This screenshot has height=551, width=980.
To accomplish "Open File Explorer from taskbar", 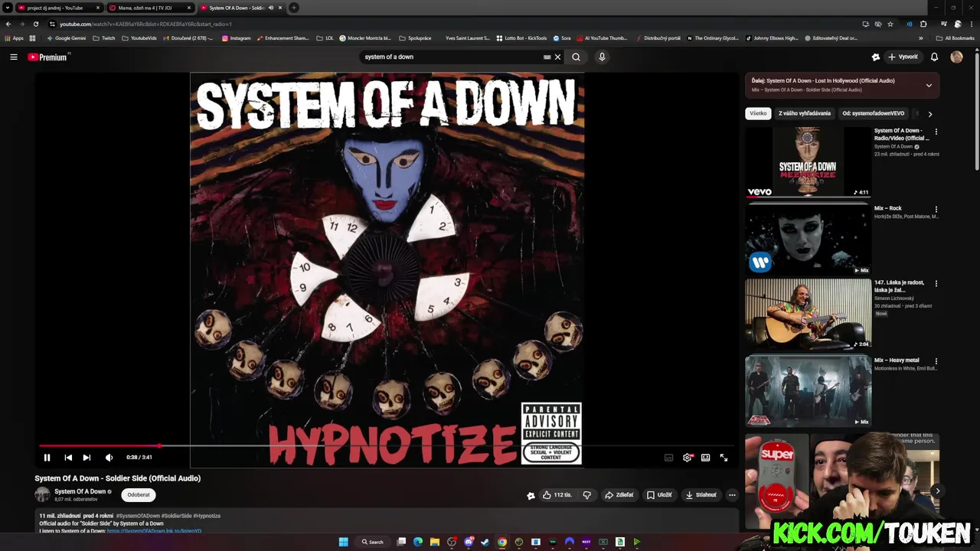I will 434,542.
